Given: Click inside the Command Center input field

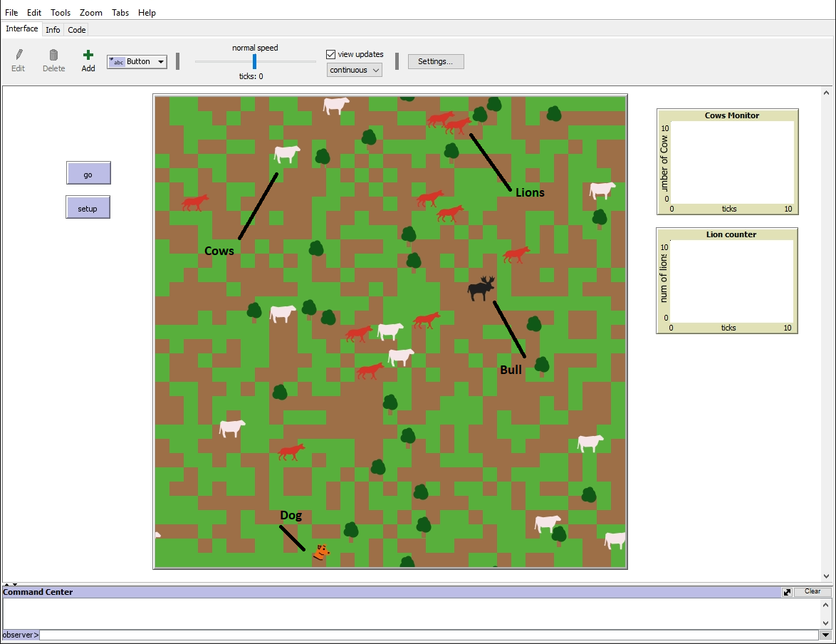Looking at the screenshot, I should point(427,635).
